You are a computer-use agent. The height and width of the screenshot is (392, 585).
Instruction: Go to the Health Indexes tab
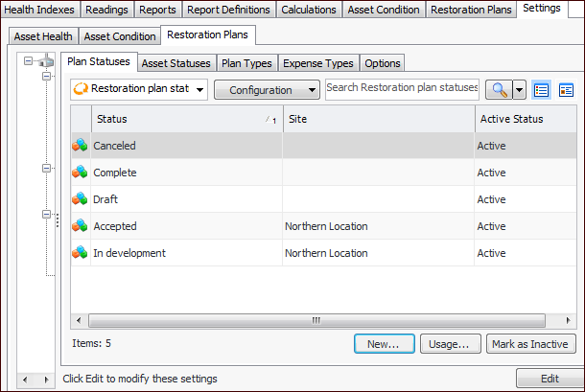39,10
